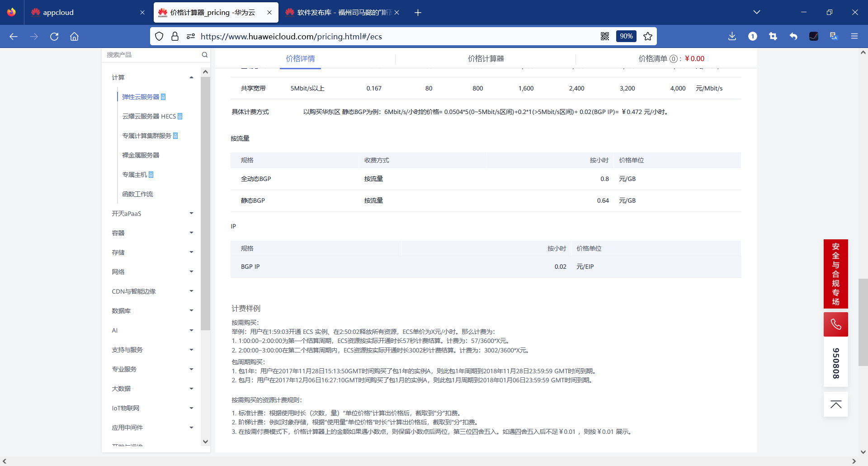Expand the 数据库 category
This screenshot has height=466, width=868.
[x=191, y=311]
